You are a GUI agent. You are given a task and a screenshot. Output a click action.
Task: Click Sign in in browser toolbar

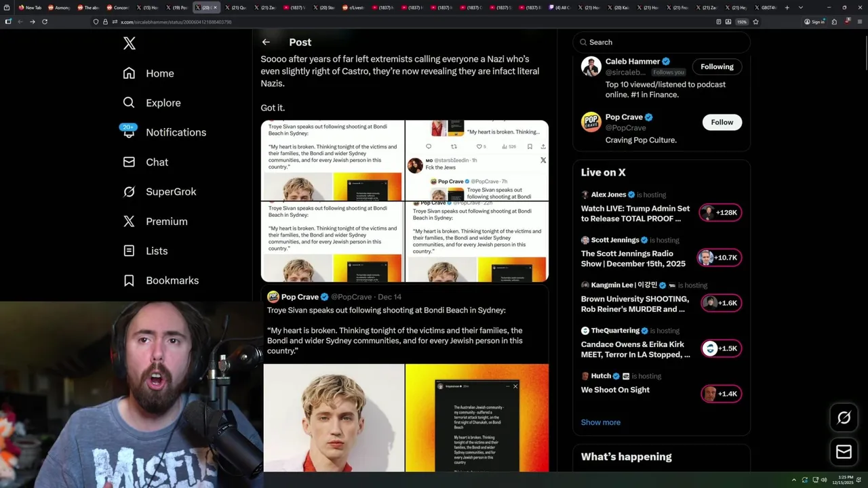click(814, 22)
